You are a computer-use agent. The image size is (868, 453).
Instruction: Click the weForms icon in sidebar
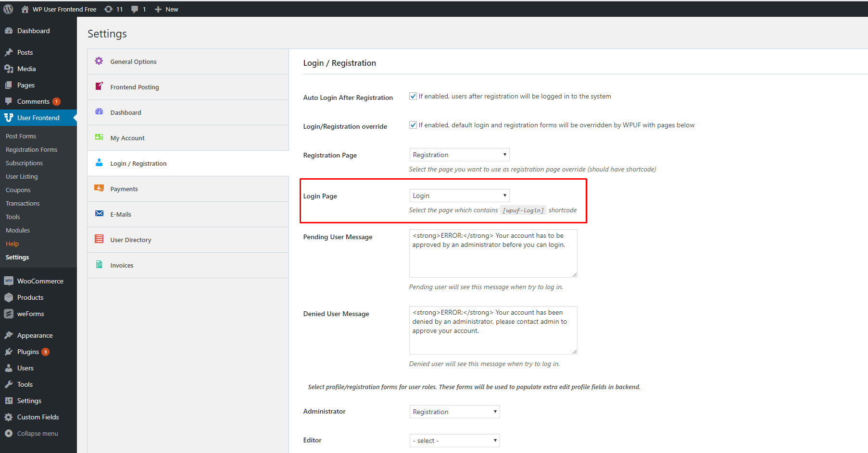pos(9,314)
